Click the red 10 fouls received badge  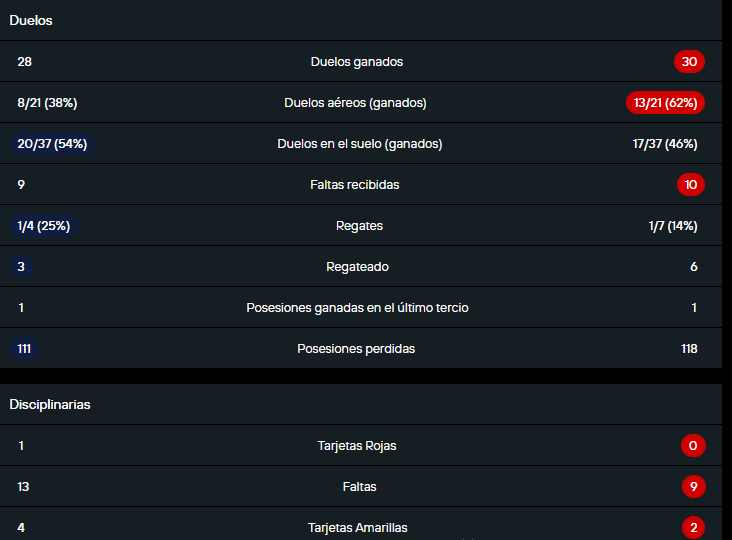coord(689,185)
